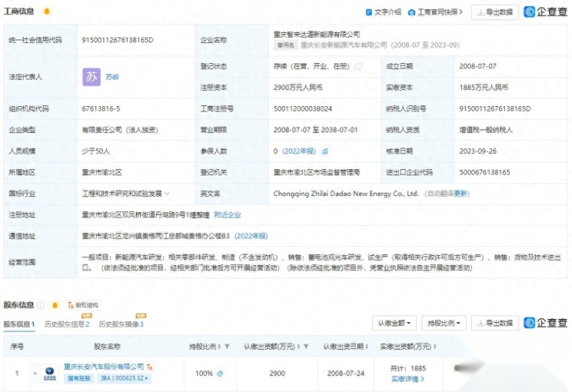Open 实缴详情 paid-in details link
This screenshot has width=572, height=392.
408,379
